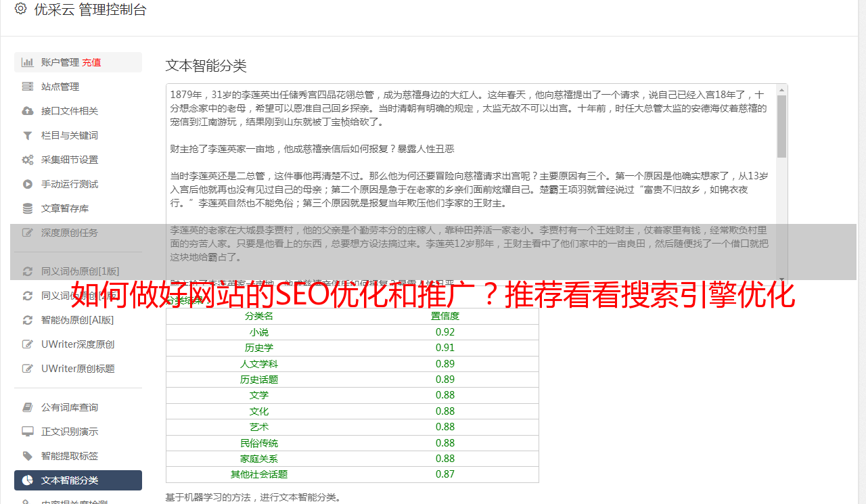Click the play circle icon for 手动运行测试
This screenshot has width=866, height=504.
tap(27, 184)
